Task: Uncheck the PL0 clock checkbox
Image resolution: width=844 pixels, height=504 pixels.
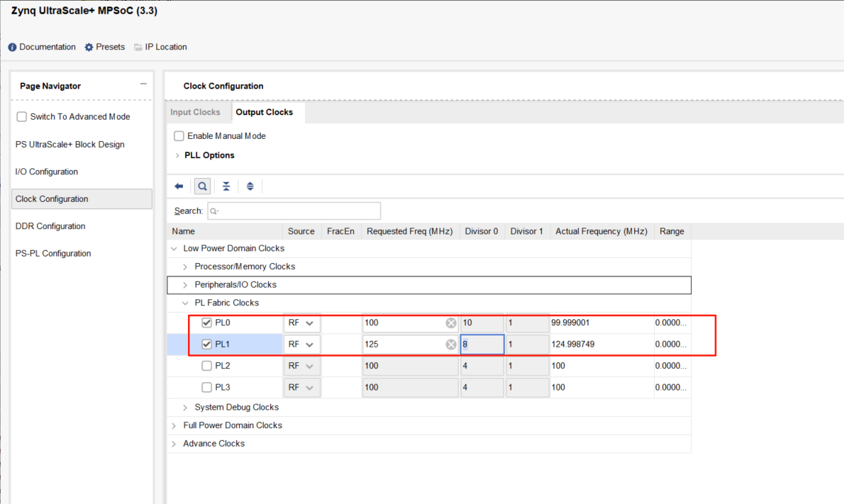Action: (206, 323)
